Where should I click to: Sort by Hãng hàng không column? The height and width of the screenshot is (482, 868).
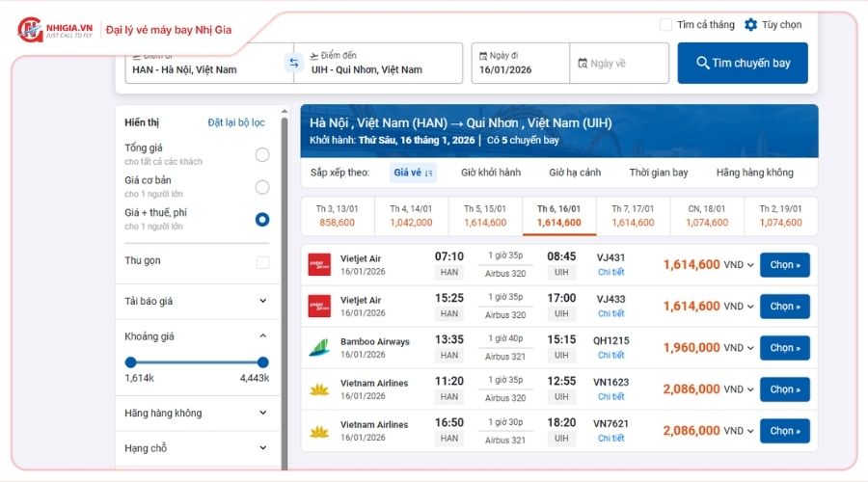tap(754, 173)
